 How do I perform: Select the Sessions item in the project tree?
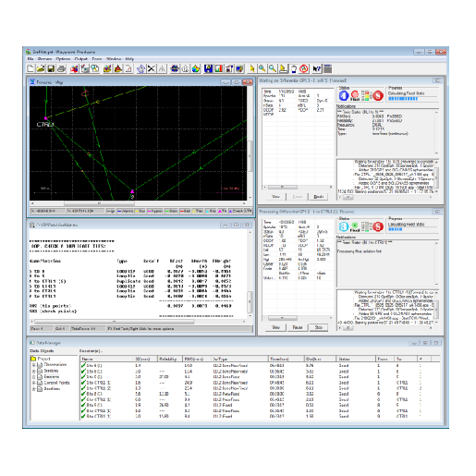52,377
